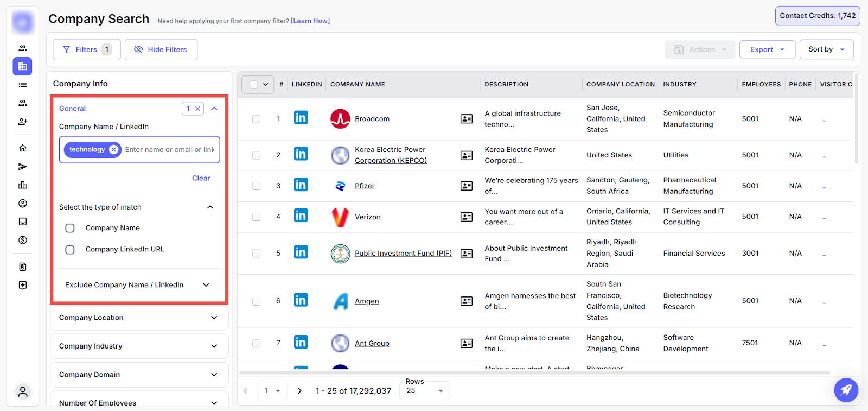Enable the Company Name match checkbox

click(70, 228)
